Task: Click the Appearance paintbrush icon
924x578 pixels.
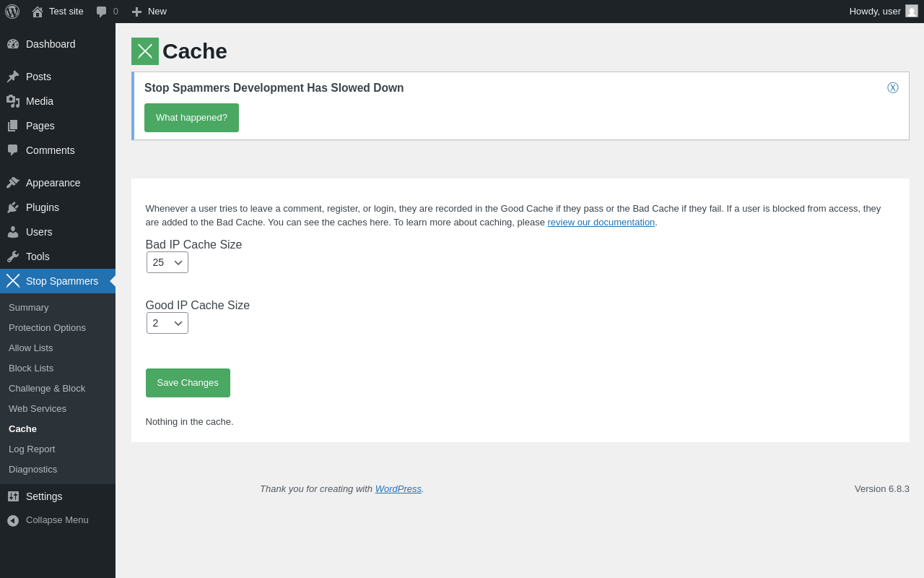Action: pyautogui.click(x=13, y=183)
